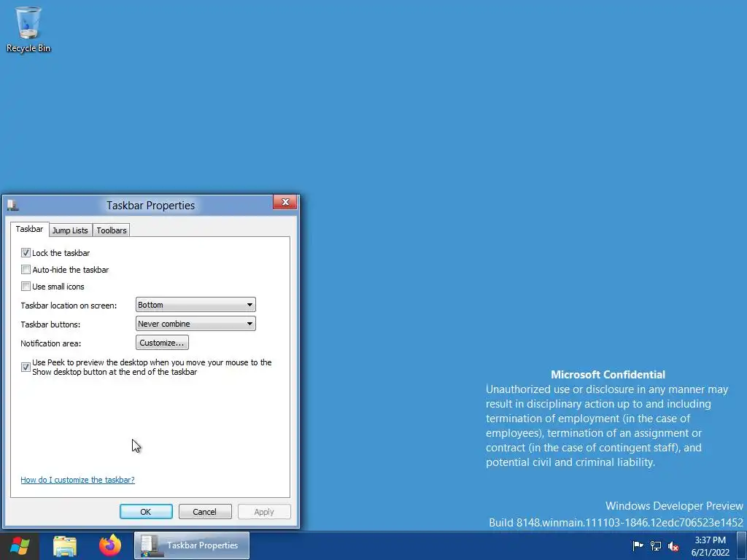Switch to the Taskbar tab
The image size is (747, 560).
[x=29, y=229]
